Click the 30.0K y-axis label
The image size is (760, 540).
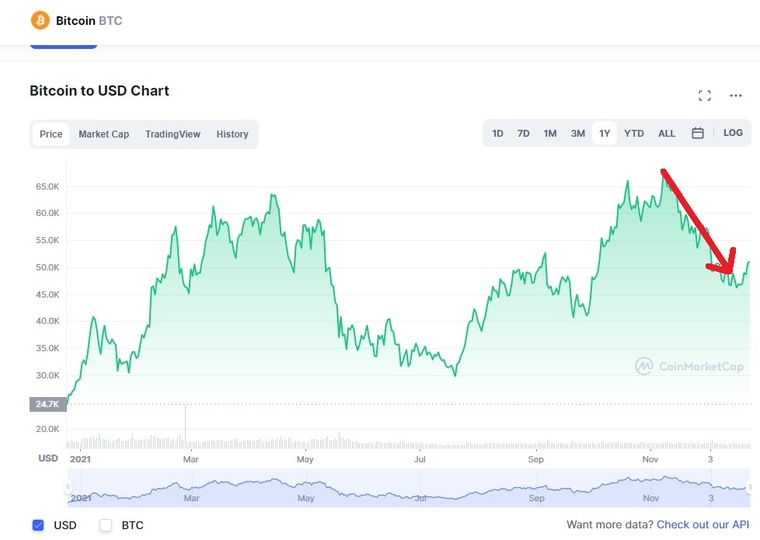tap(48, 375)
